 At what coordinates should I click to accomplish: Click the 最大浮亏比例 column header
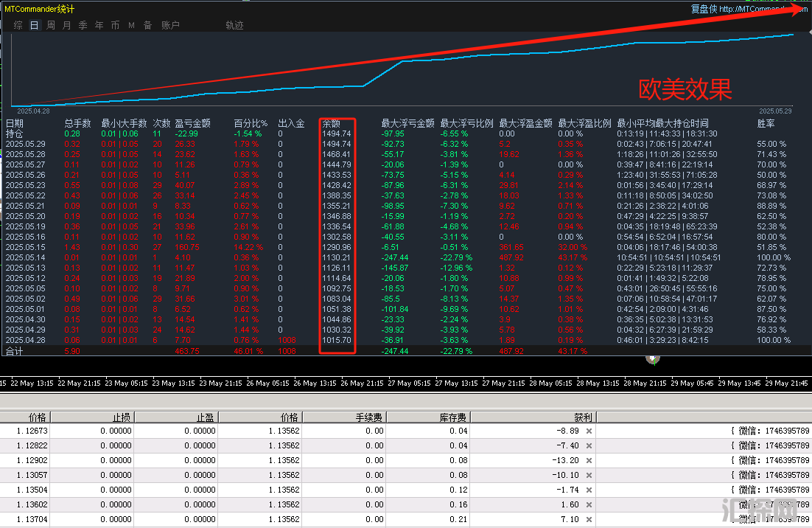(466, 123)
